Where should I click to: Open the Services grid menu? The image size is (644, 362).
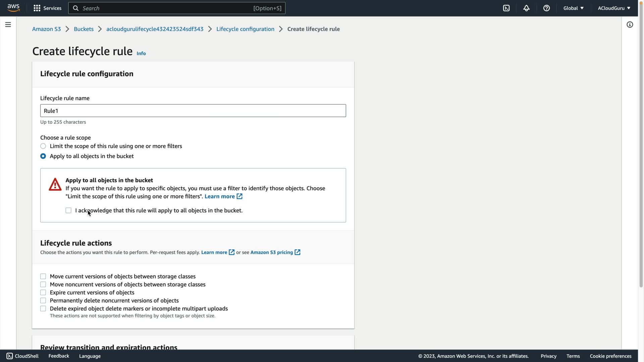[x=47, y=8]
